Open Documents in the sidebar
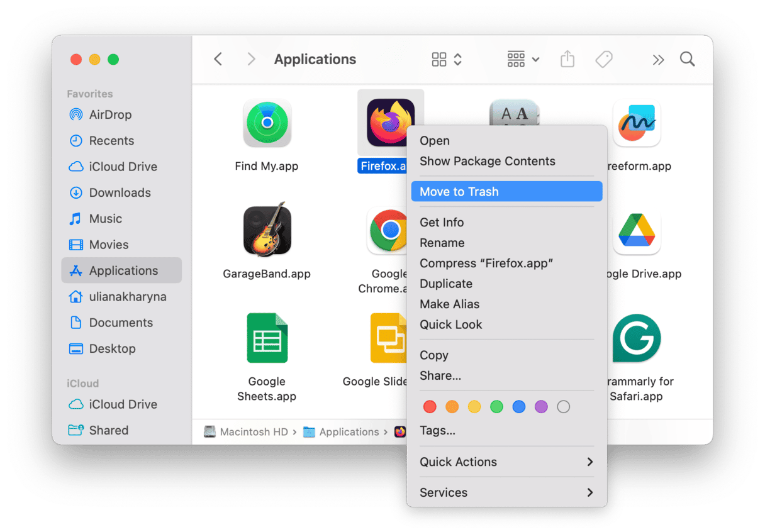The height and width of the screenshot is (532, 765). tap(121, 323)
